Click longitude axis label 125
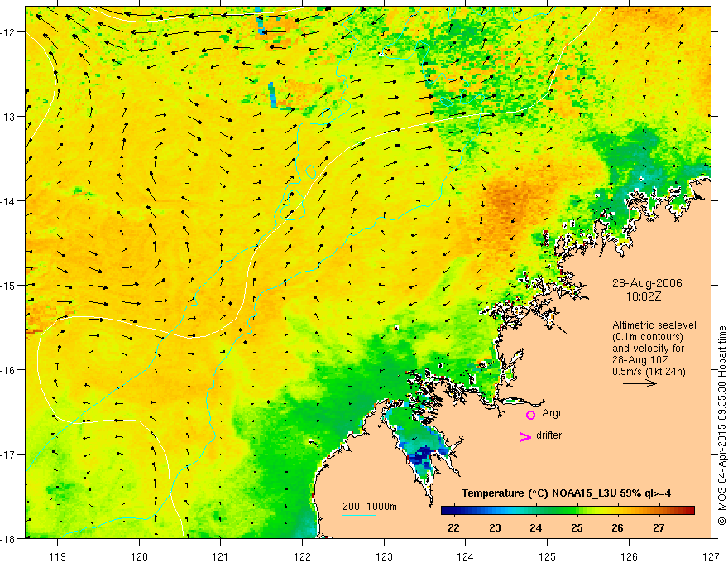 click(548, 556)
